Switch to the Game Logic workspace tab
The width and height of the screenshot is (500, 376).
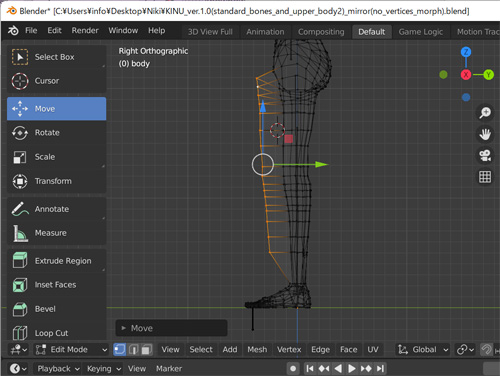[421, 32]
